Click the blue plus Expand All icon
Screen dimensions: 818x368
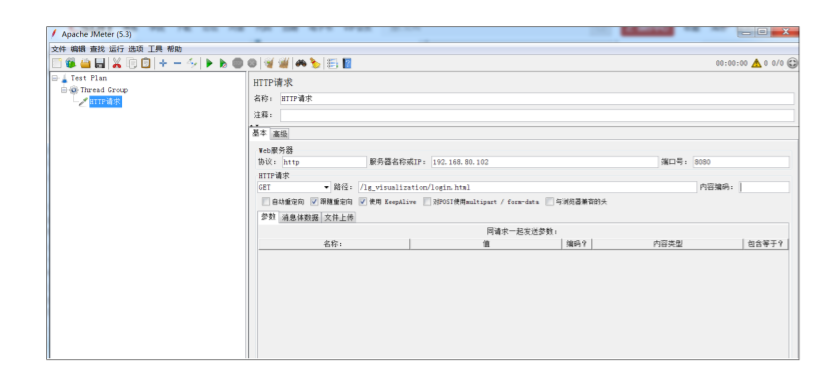163,63
